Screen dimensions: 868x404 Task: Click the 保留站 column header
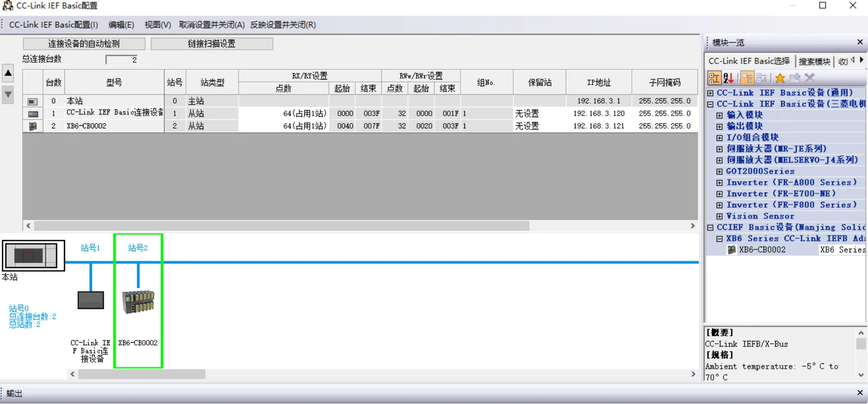540,82
